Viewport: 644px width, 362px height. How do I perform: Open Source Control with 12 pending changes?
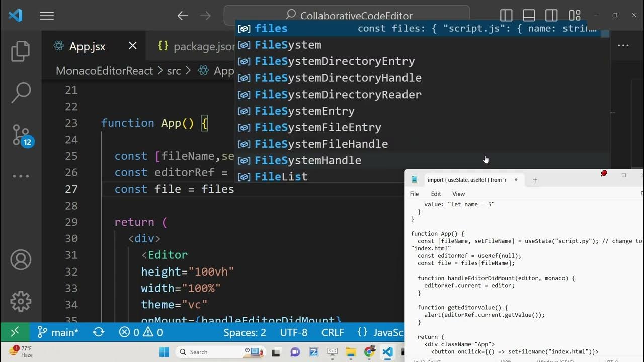(21, 135)
